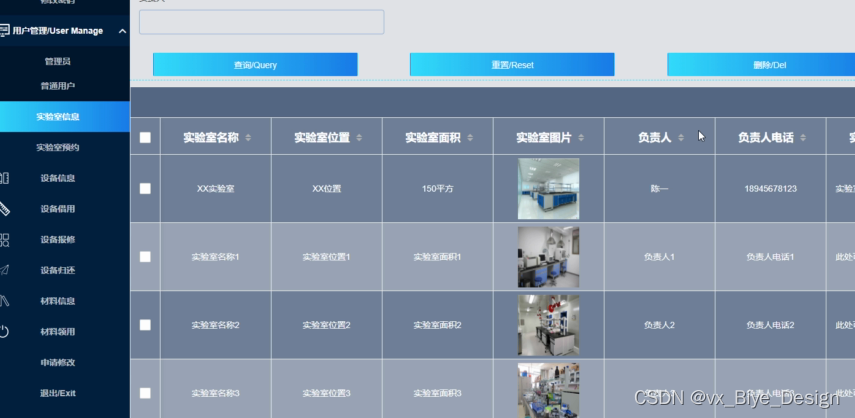855x418 pixels.
Task: Open the 实验室名称2 photo thumbnail
Action: click(549, 325)
